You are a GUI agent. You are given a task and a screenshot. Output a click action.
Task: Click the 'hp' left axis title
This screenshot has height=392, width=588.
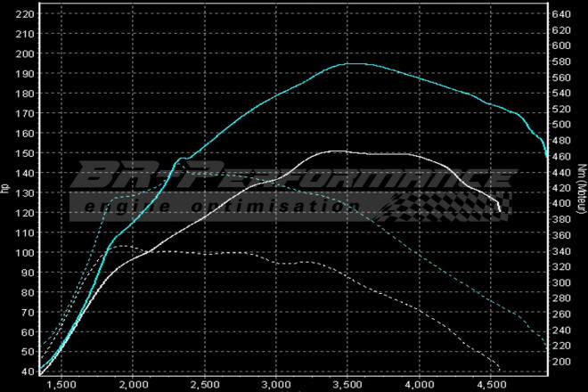[x=6, y=189]
